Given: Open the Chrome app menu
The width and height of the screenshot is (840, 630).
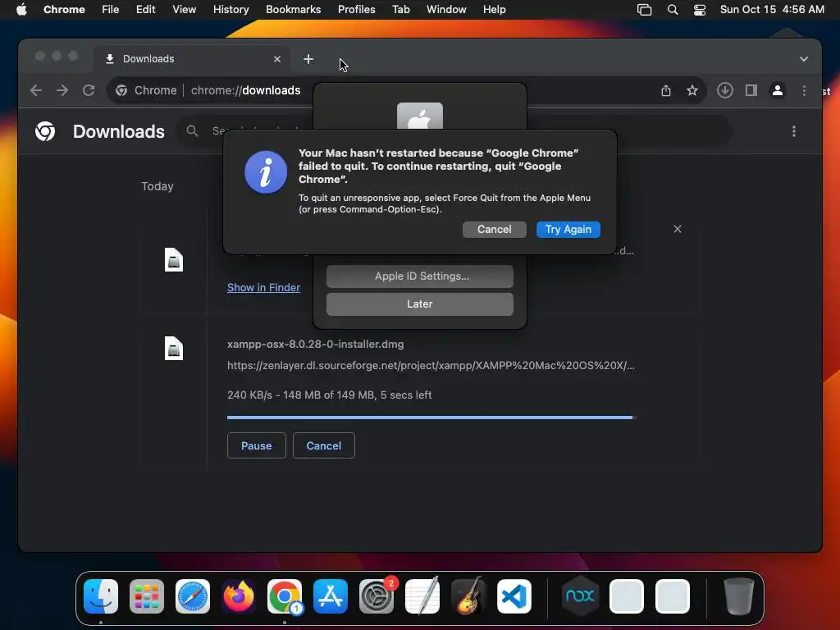Looking at the screenshot, I should pos(64,10).
